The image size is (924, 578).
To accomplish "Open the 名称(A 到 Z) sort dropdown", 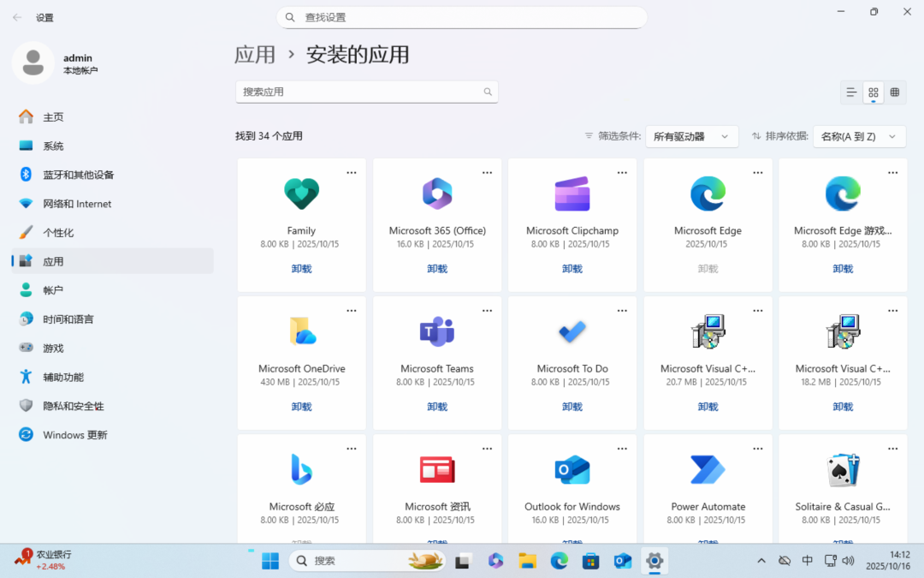I will click(x=859, y=136).
